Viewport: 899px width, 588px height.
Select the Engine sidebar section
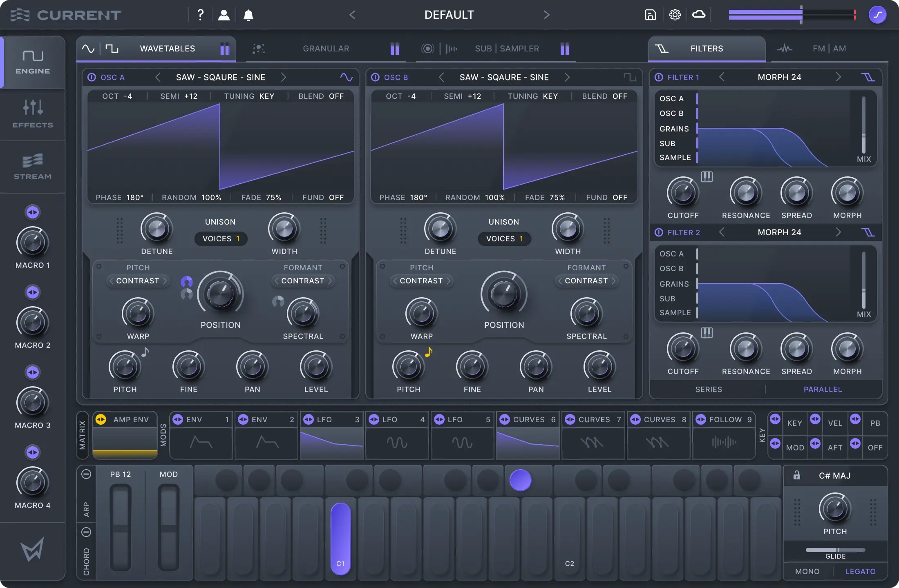33,62
